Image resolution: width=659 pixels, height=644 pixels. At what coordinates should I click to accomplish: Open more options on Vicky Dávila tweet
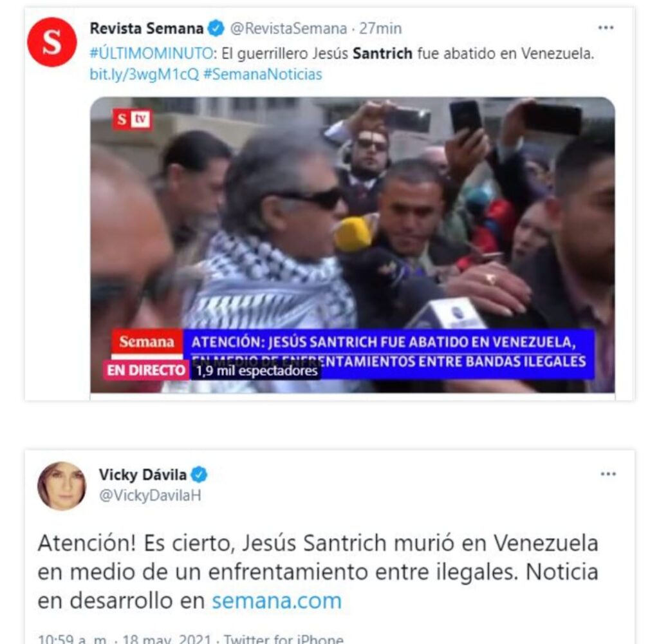[x=608, y=474]
